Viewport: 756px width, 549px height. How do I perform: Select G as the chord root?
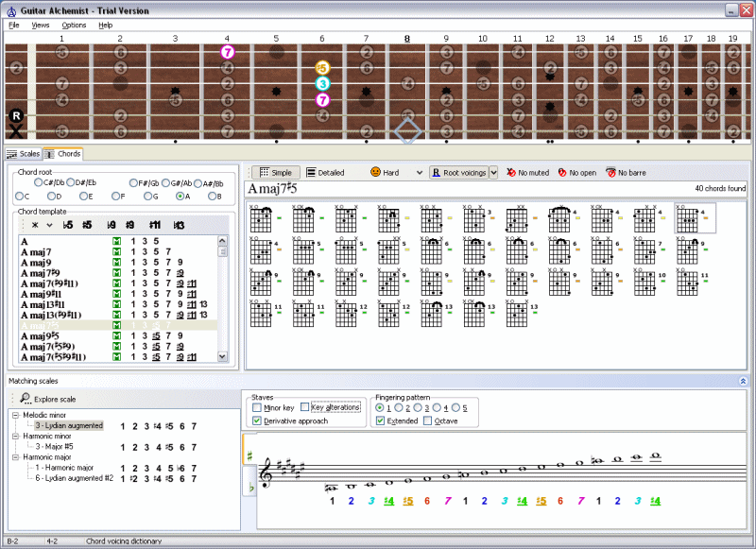coord(148,197)
